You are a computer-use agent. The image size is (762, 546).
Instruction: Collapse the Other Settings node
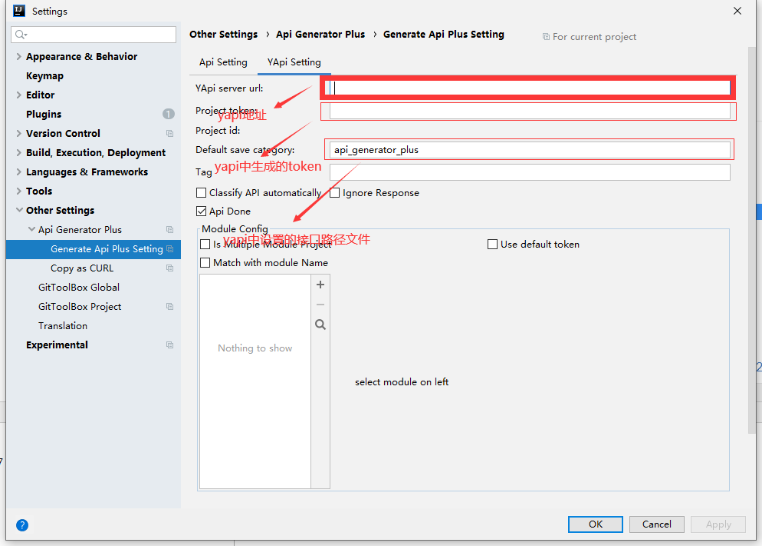19,210
